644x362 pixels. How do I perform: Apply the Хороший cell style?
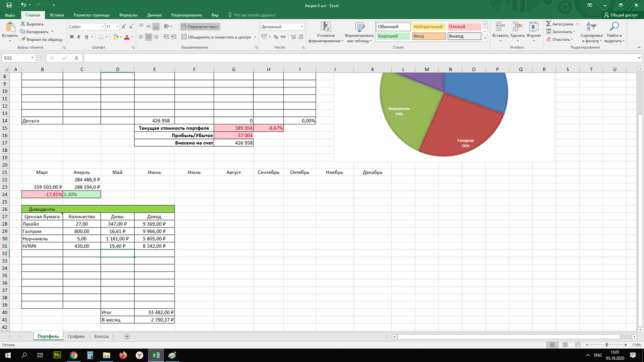pyautogui.click(x=393, y=36)
